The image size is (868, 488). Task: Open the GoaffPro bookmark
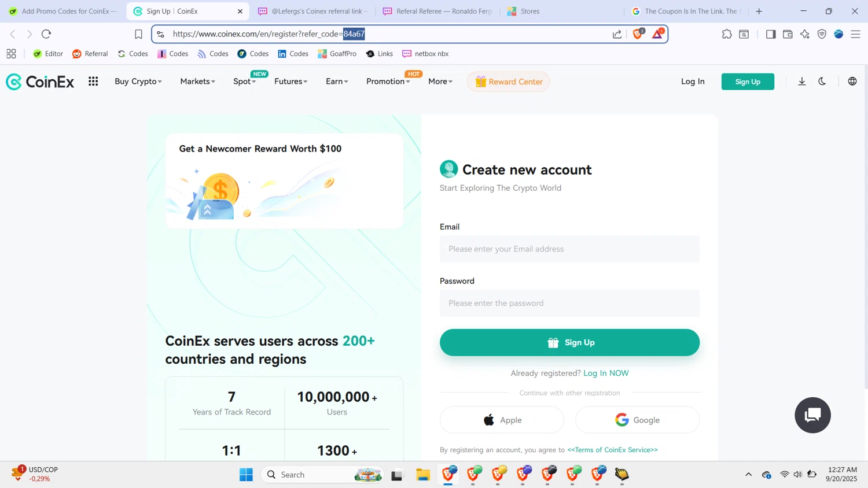click(x=337, y=54)
